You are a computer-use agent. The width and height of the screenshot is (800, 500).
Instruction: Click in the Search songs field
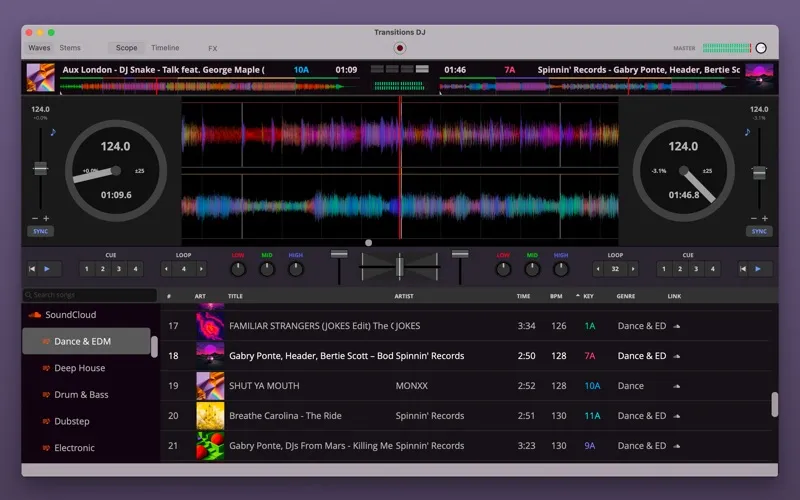90,295
